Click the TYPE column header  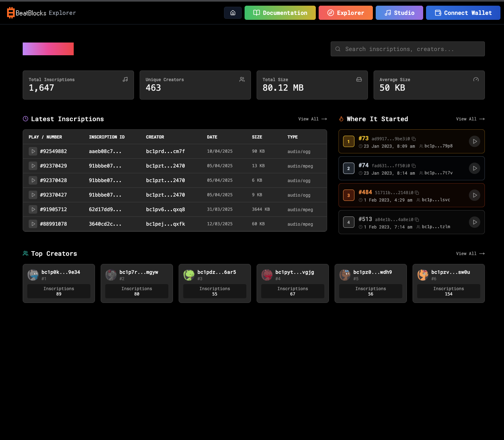coord(292,137)
